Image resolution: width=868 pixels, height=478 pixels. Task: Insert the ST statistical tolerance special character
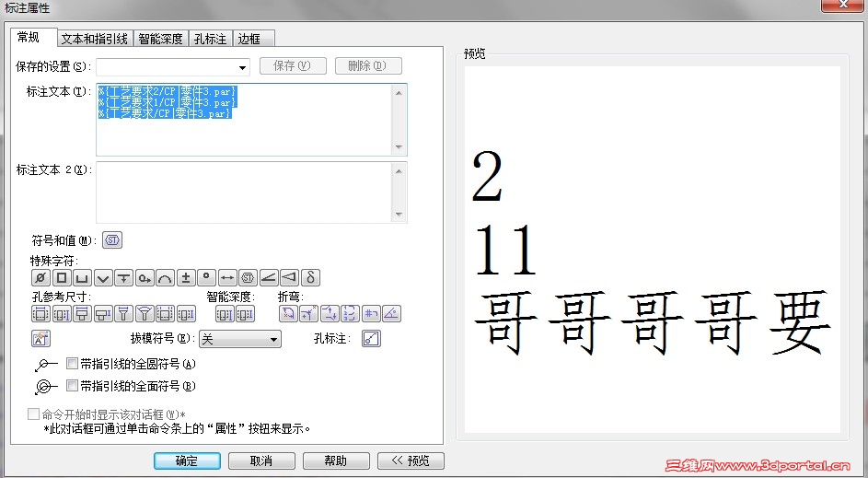(248, 277)
